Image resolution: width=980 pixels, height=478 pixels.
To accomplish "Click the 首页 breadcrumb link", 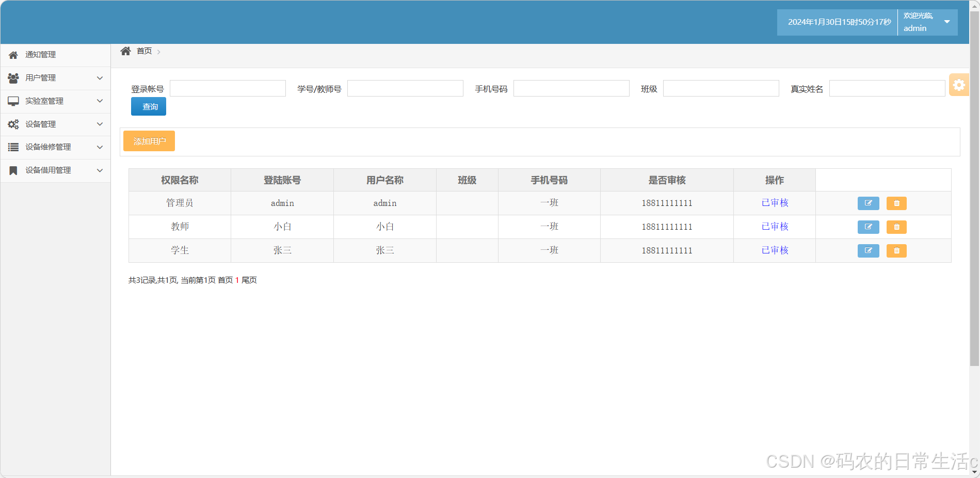I will [x=144, y=51].
